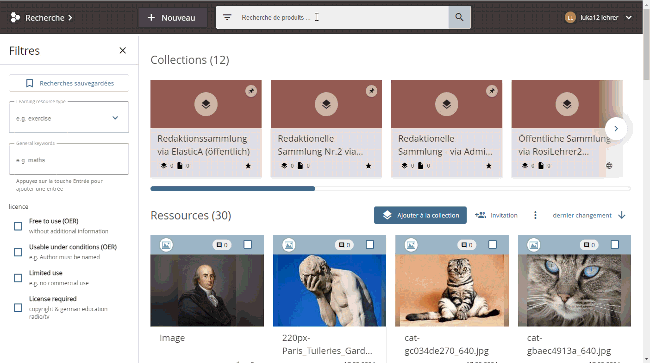Select the checkbox on the Image card
650x363 pixels.
coord(247,245)
